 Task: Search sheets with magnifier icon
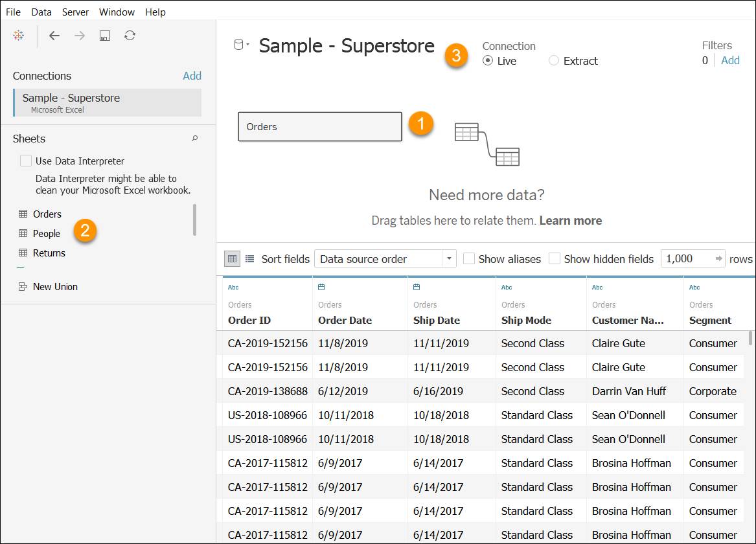[195, 139]
